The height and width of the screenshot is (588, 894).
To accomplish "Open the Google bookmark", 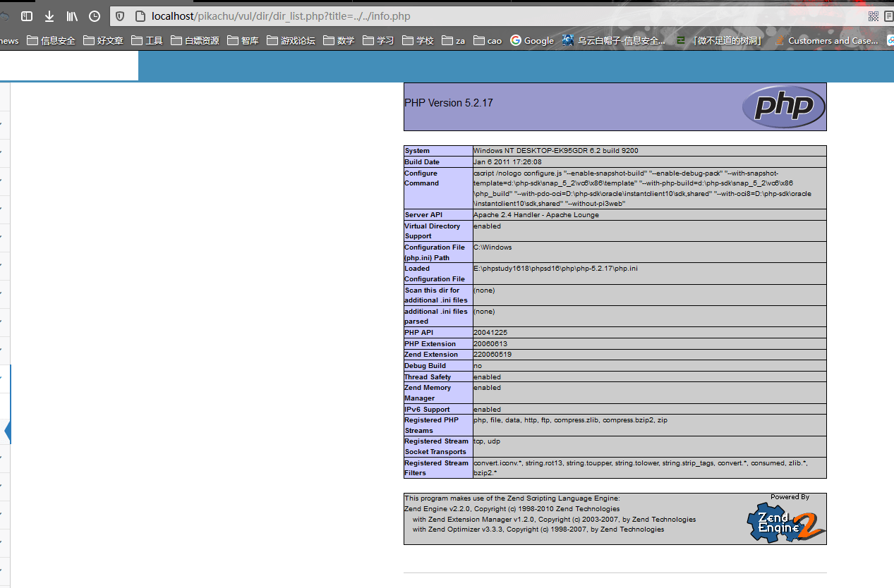I will pyautogui.click(x=532, y=41).
